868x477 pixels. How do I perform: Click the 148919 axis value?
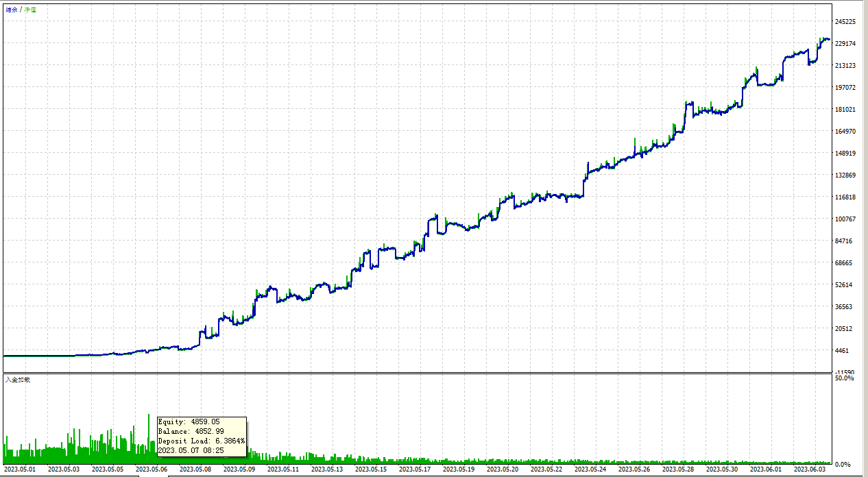846,154
